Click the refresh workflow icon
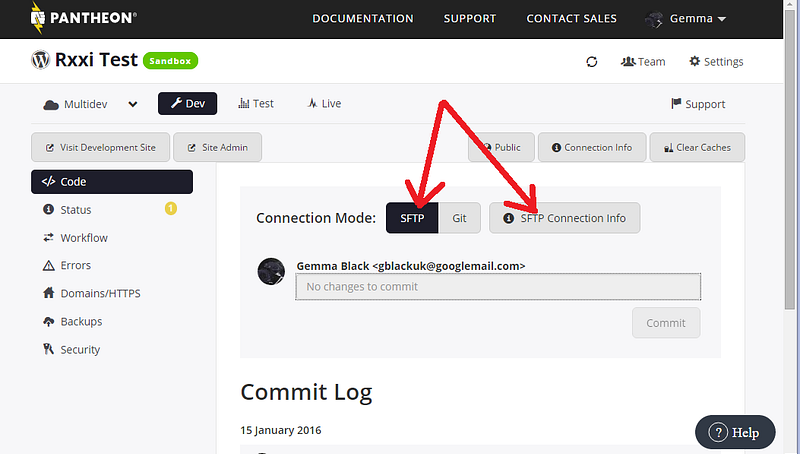 click(x=592, y=62)
